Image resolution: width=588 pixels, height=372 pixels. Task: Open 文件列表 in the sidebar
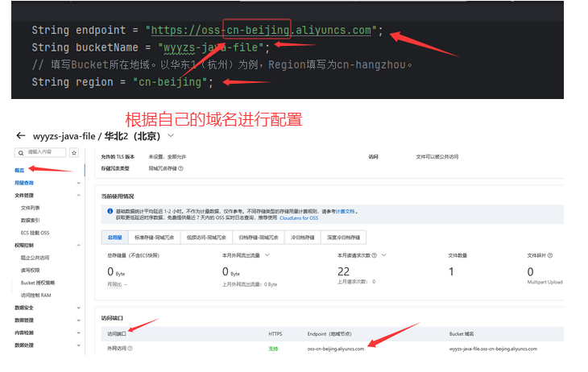[31, 208]
